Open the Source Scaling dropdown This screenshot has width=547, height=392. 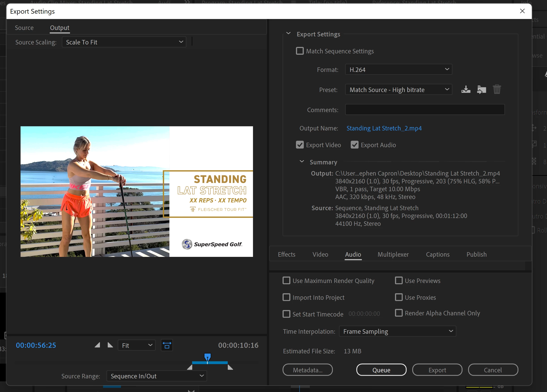[124, 42]
